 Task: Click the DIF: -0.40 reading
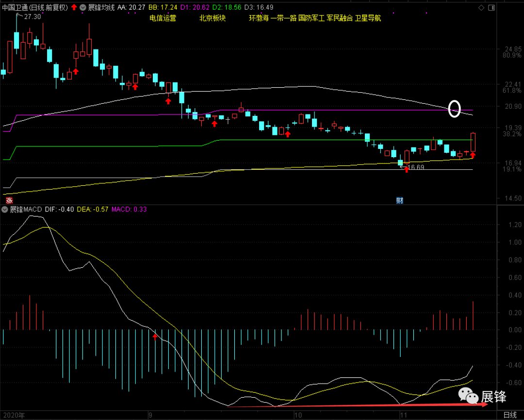click(60, 210)
